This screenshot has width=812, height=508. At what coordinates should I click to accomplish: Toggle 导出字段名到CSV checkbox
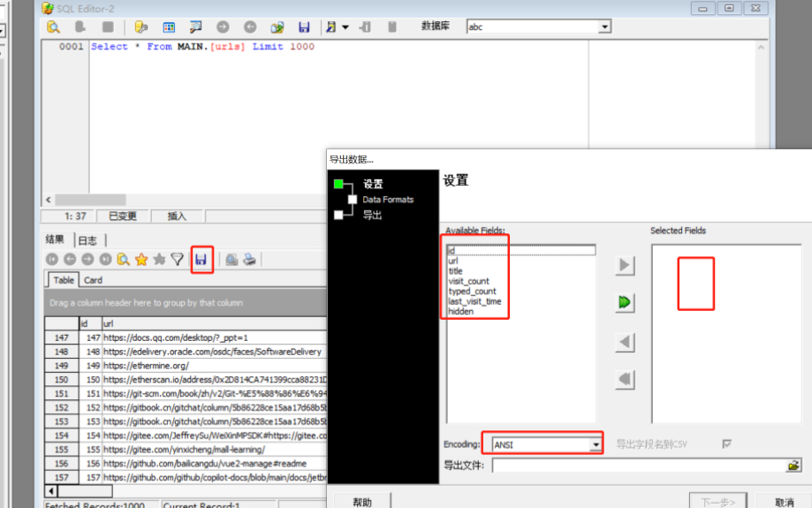pyautogui.click(x=726, y=444)
